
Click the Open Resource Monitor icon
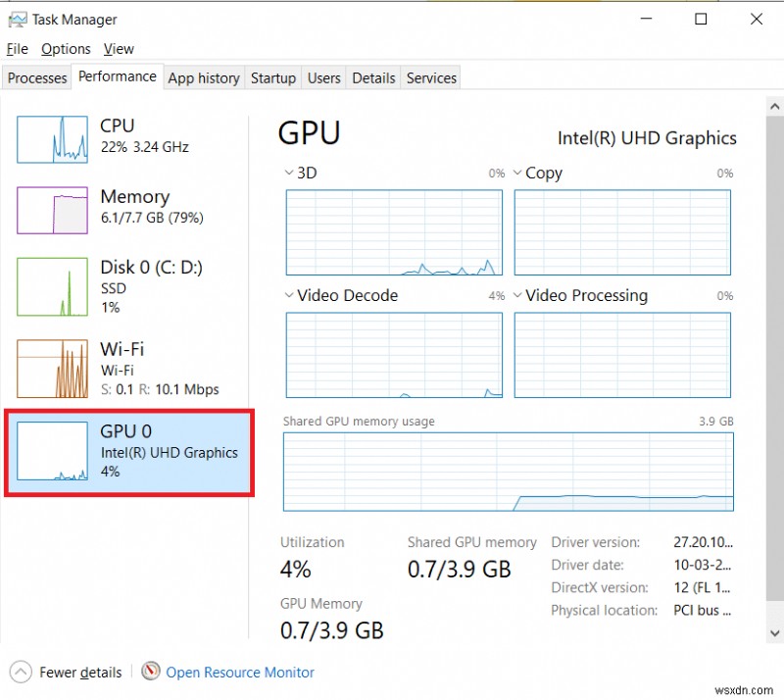pyautogui.click(x=152, y=672)
